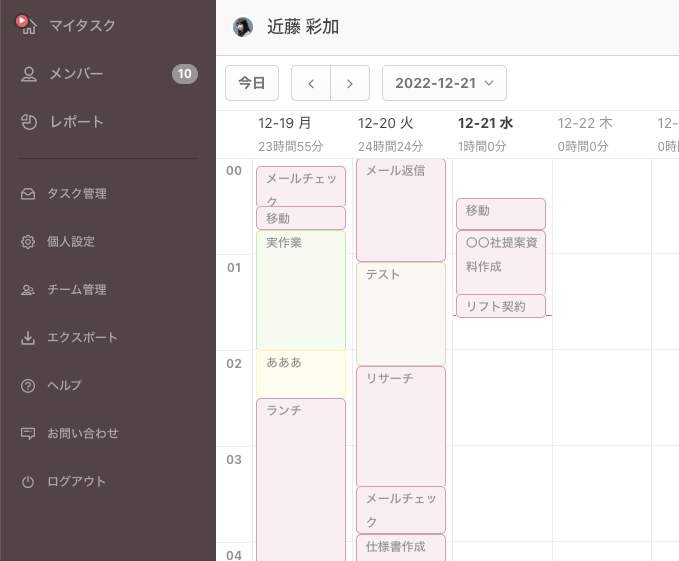Viewport: 679px width, 561px height.
Task: Click the 個人設定 gear icon
Action: (28, 242)
